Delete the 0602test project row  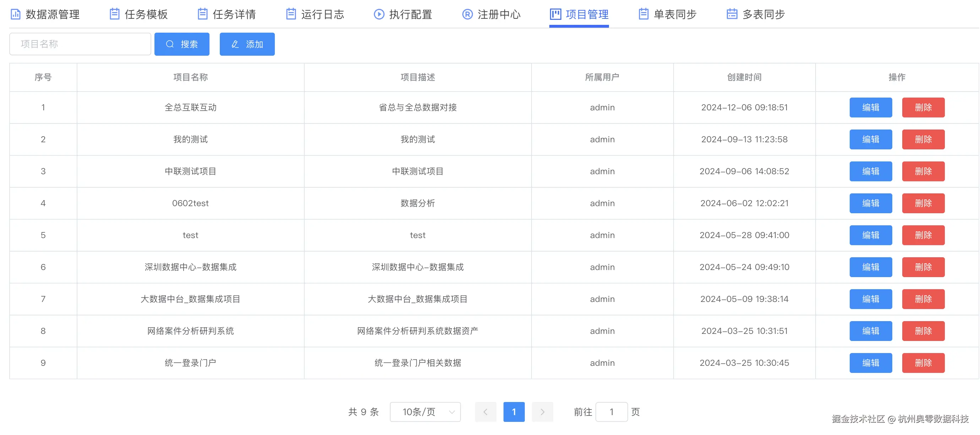(x=923, y=203)
